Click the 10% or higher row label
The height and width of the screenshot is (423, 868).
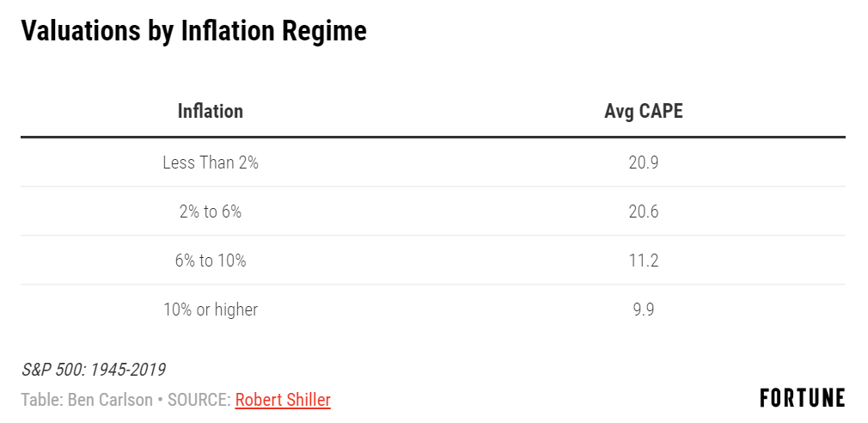pos(211,309)
